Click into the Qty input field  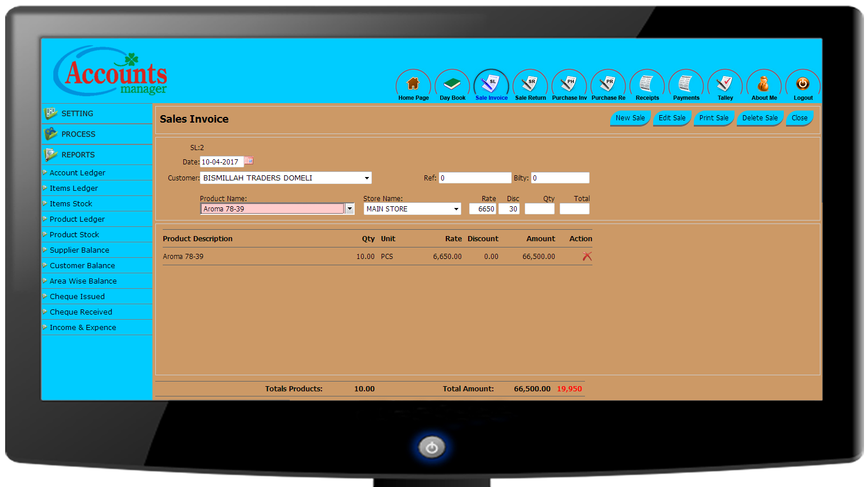[539, 209]
